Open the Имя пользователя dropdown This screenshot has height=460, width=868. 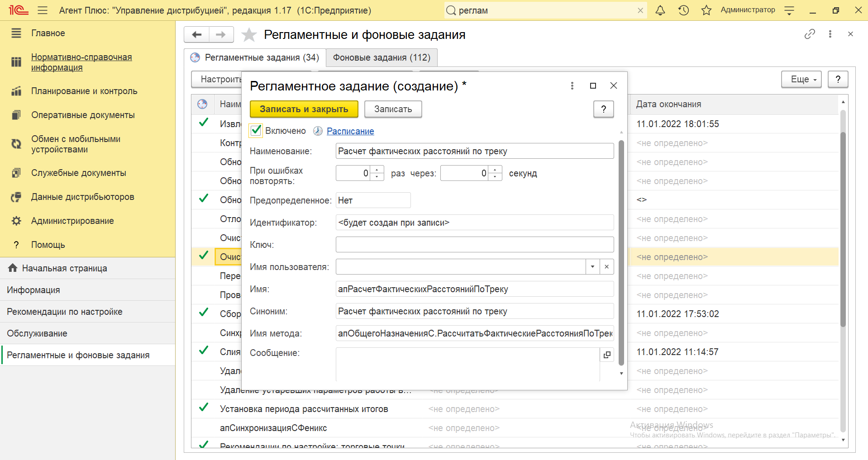[592, 267]
